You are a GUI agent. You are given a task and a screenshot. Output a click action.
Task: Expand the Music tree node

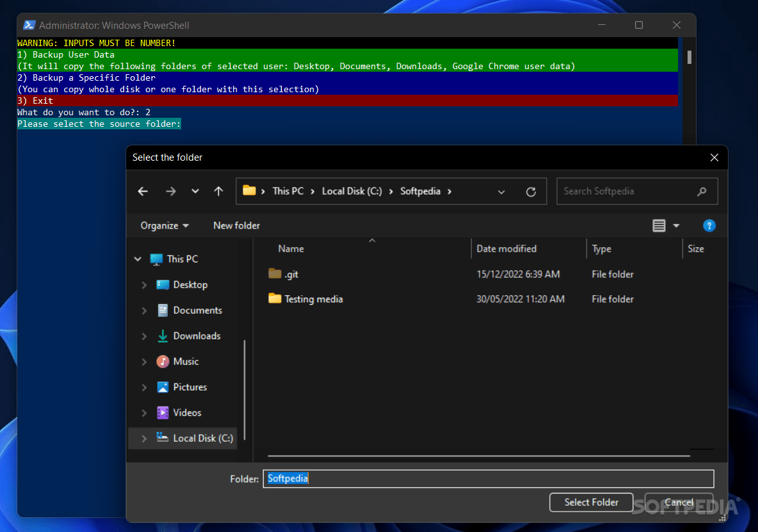point(144,362)
